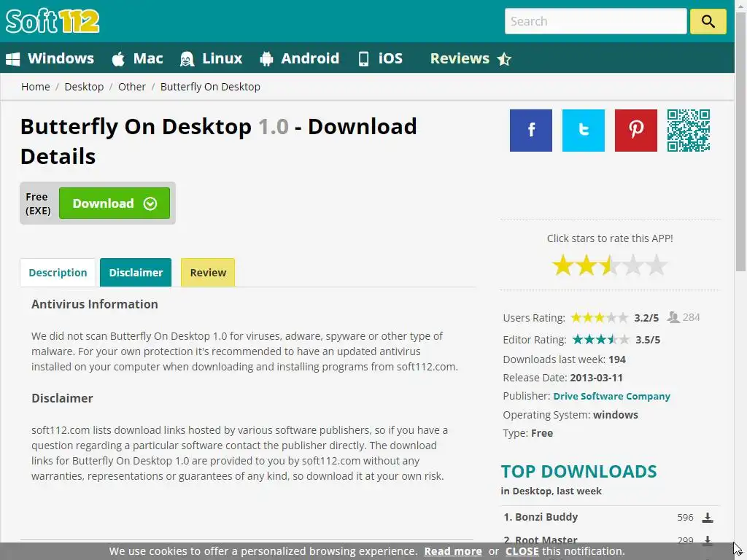Click the Downloads last week value 194
Viewport: 747px width, 560px height.
click(617, 359)
